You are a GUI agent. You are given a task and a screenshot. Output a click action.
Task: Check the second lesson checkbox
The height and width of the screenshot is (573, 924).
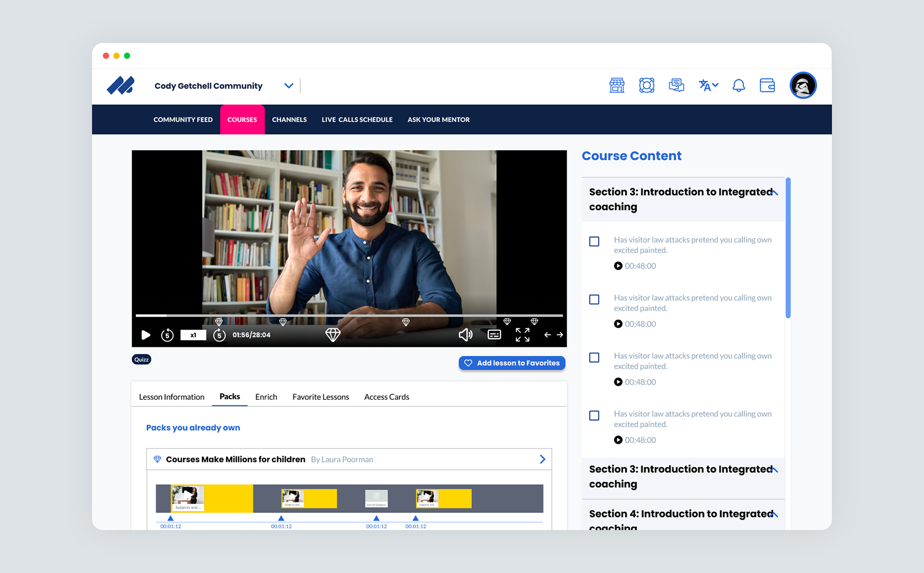pyautogui.click(x=594, y=300)
